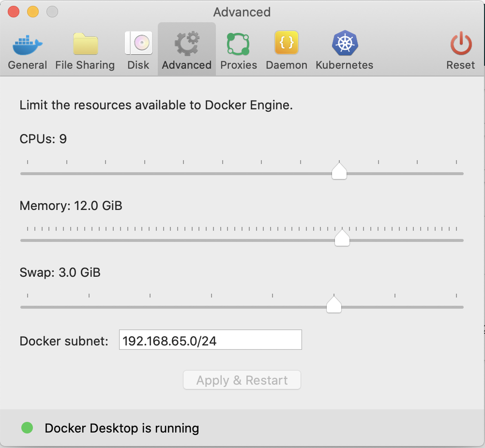
Task: Open File Sharing folder icon
Action: tap(85, 44)
